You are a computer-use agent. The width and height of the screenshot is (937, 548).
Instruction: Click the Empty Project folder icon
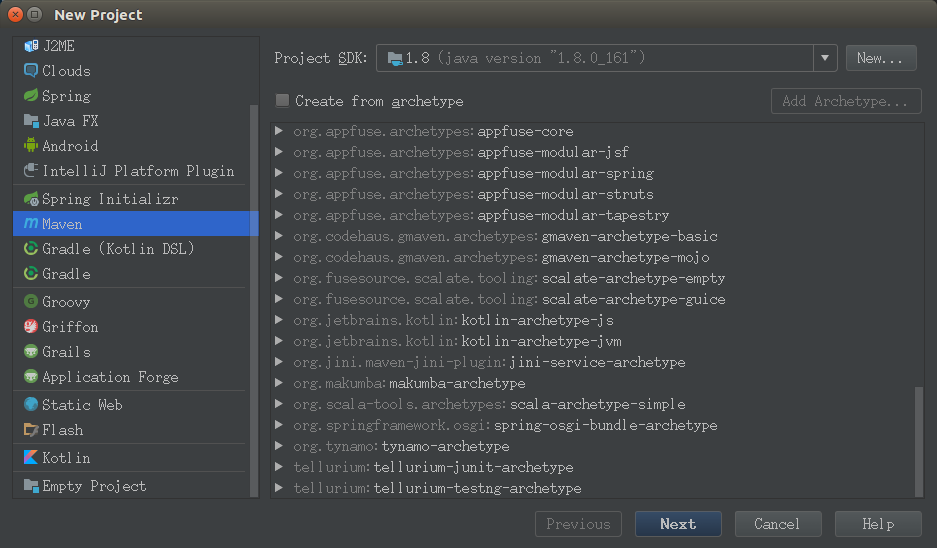point(31,485)
